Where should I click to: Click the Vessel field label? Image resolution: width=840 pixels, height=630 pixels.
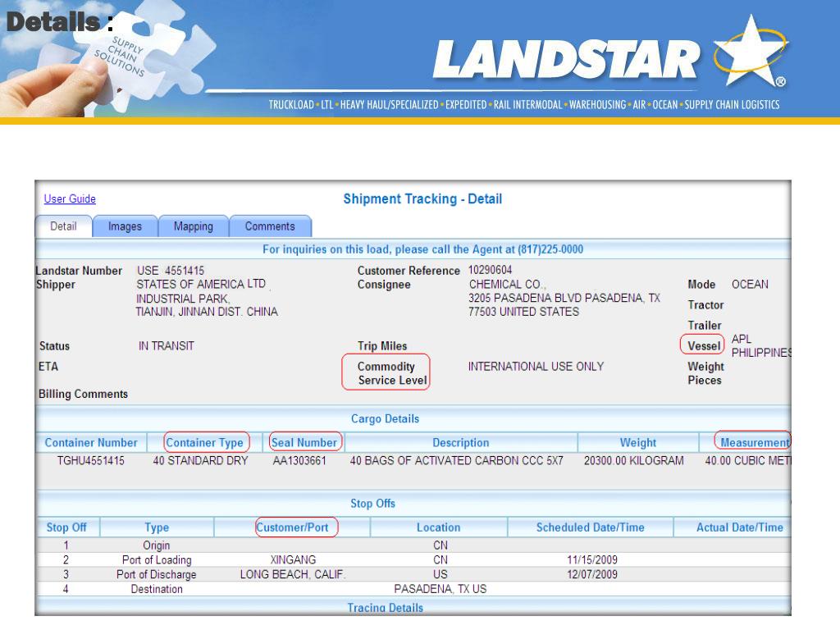tap(703, 346)
